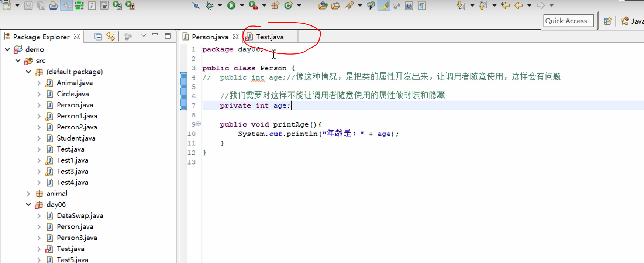The image size is (644, 263).
Task: Click the New Java Class icon
Action: pos(289,5)
